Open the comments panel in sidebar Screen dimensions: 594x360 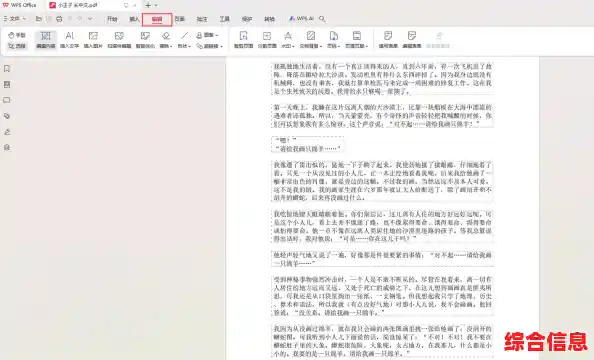coord(7,100)
